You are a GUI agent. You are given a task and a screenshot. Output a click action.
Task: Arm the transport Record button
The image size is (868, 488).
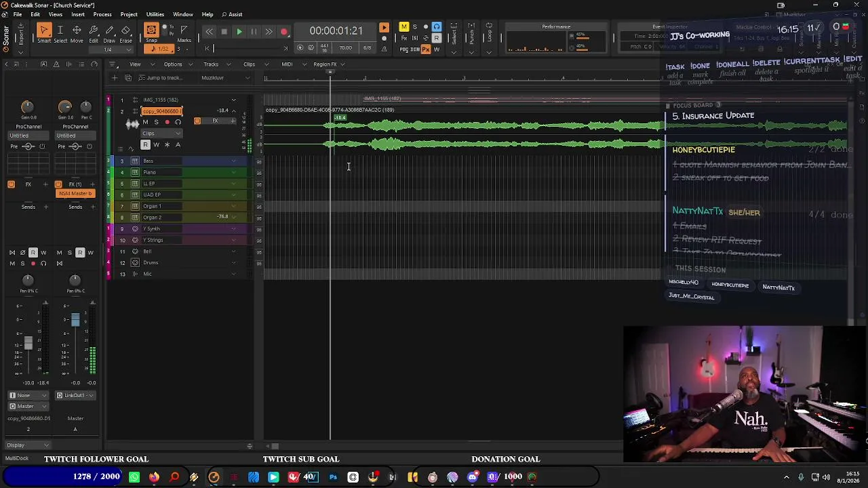click(284, 32)
